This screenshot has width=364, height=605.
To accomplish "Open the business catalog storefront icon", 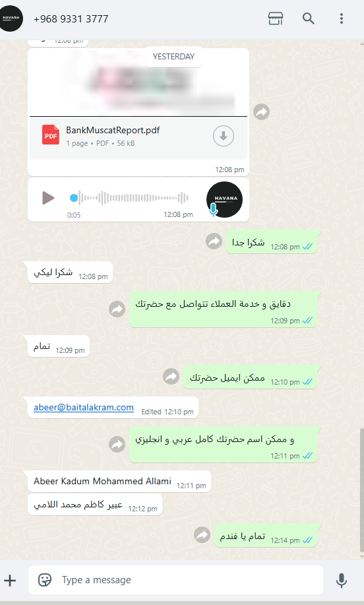I will [276, 18].
